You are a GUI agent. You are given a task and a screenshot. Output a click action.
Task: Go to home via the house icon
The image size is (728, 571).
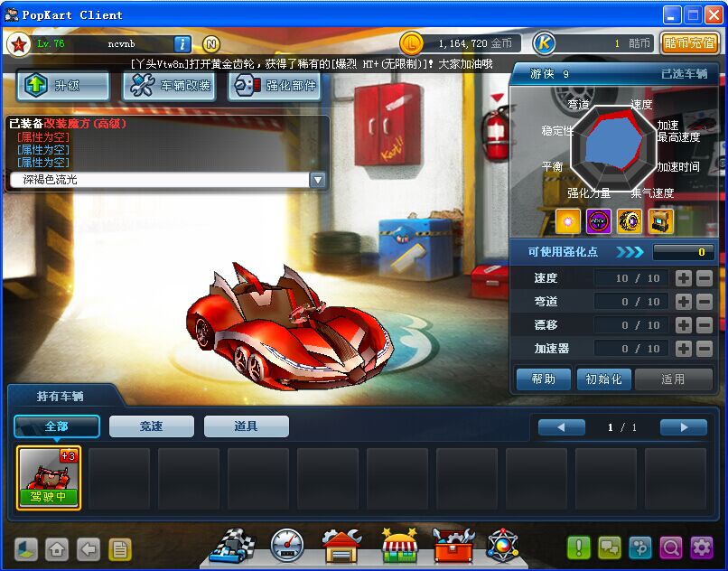click(x=57, y=549)
